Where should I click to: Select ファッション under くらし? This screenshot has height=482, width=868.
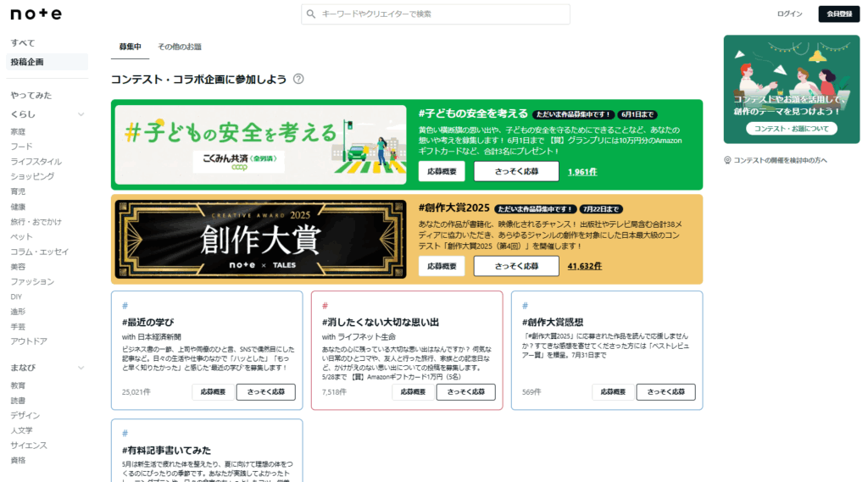pyautogui.click(x=32, y=282)
